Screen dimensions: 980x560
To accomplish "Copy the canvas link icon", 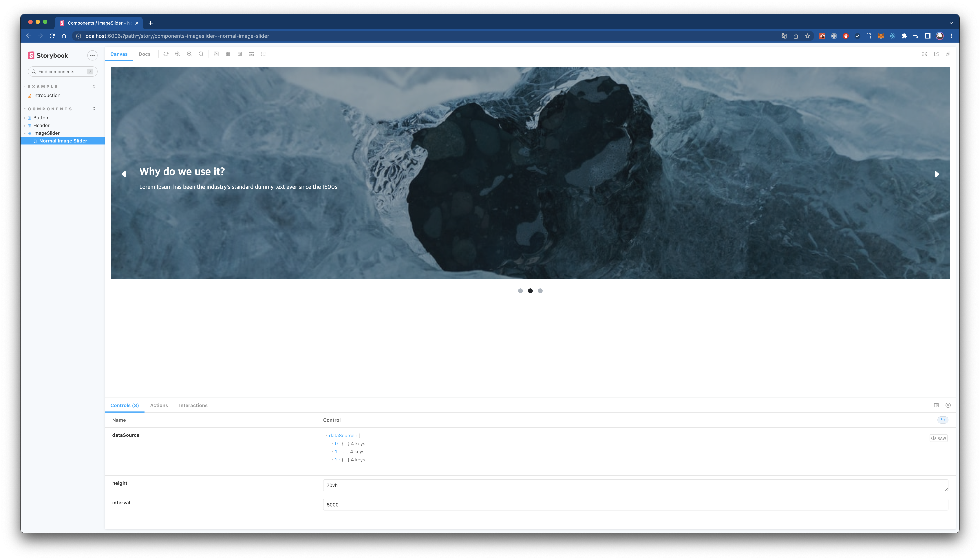I will 948,54.
